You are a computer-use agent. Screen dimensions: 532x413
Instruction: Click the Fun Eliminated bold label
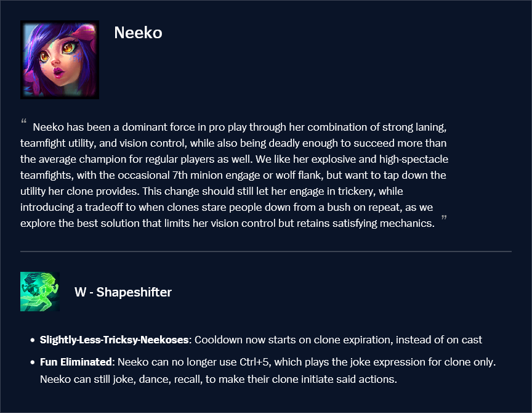tap(76, 362)
